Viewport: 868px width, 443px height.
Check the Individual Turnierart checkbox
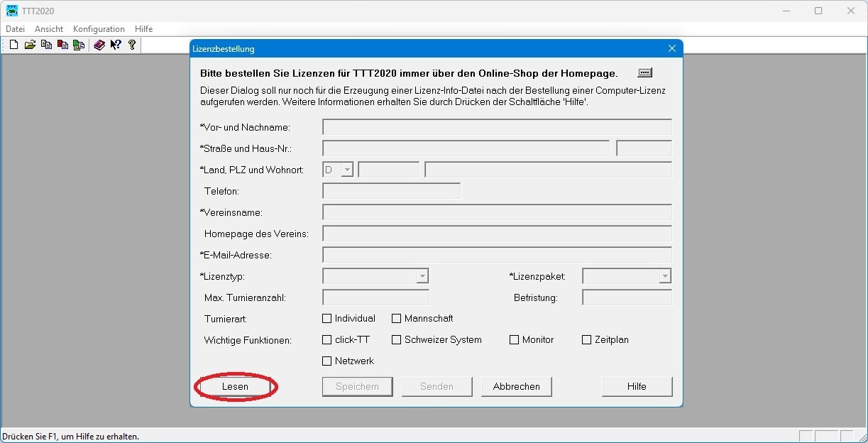327,319
